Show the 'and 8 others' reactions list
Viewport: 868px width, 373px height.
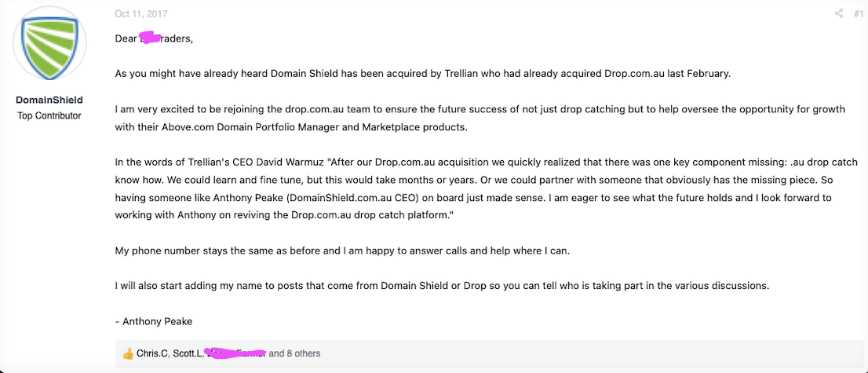(294, 353)
